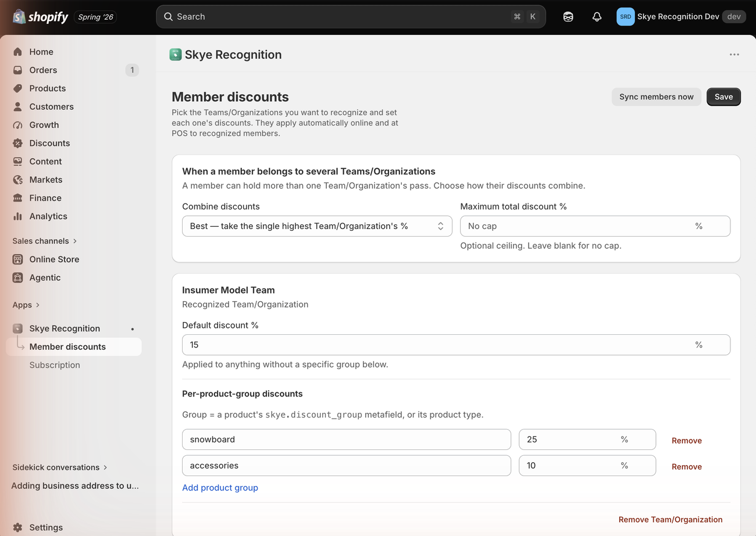The height and width of the screenshot is (536, 756).
Task: Click the snowboard group name field
Action: (347, 439)
